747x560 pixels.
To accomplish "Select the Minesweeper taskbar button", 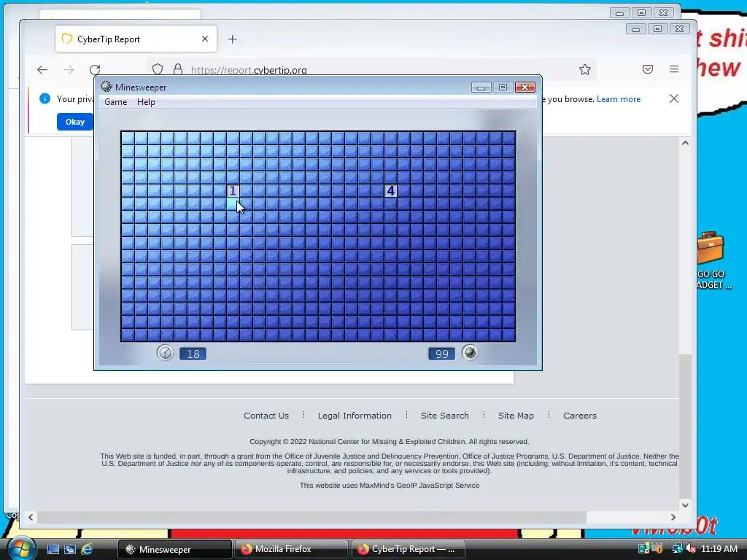I will (x=175, y=549).
